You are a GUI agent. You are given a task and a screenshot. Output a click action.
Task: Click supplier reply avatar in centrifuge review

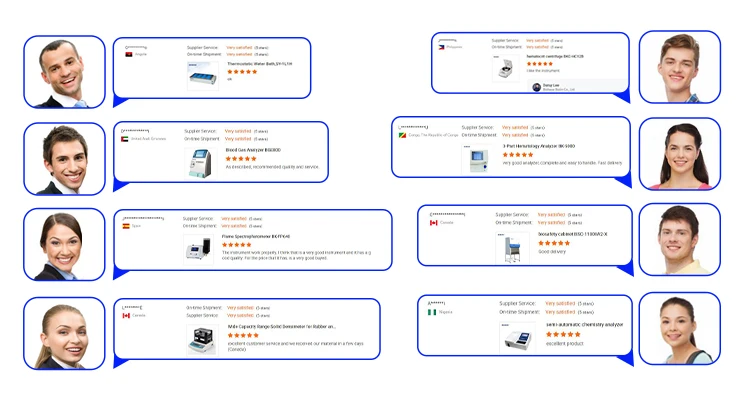(537, 87)
